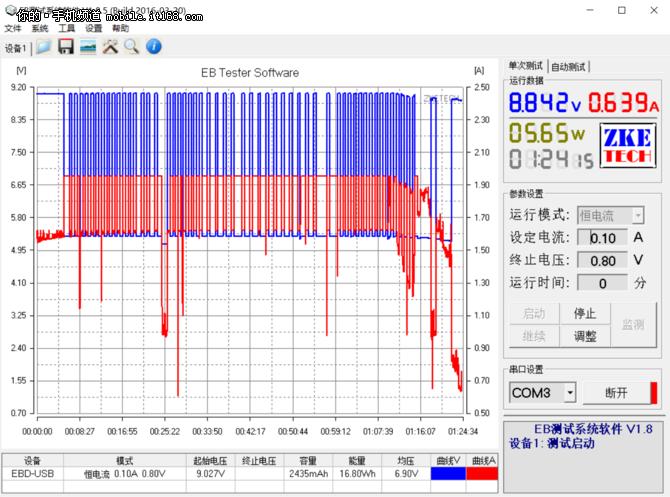This screenshot has height=497, width=670.
Task: Switch to the 单次测试 tab
Action: (526, 66)
